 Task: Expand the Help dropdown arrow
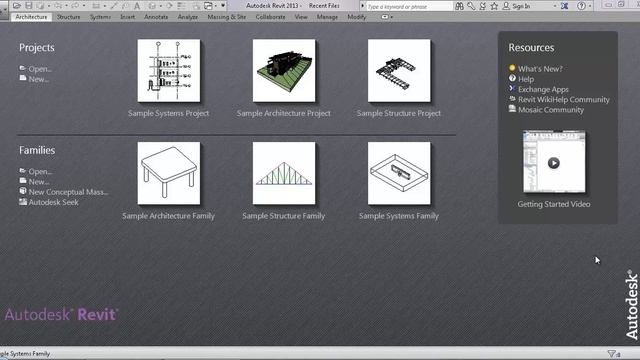coord(590,6)
